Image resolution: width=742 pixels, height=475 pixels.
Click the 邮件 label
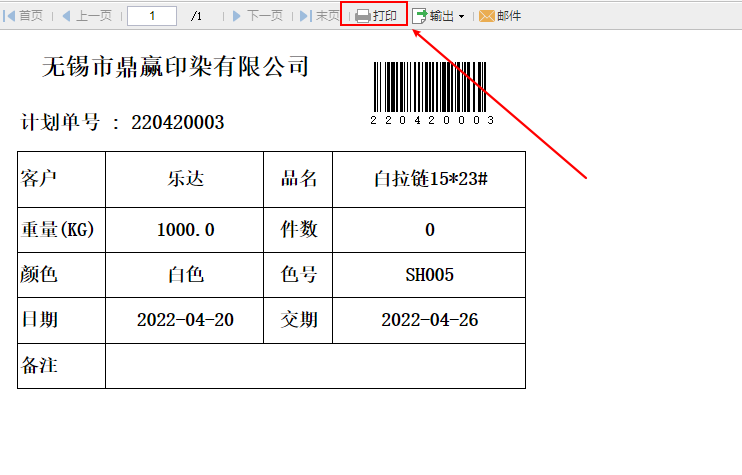pyautogui.click(x=509, y=16)
